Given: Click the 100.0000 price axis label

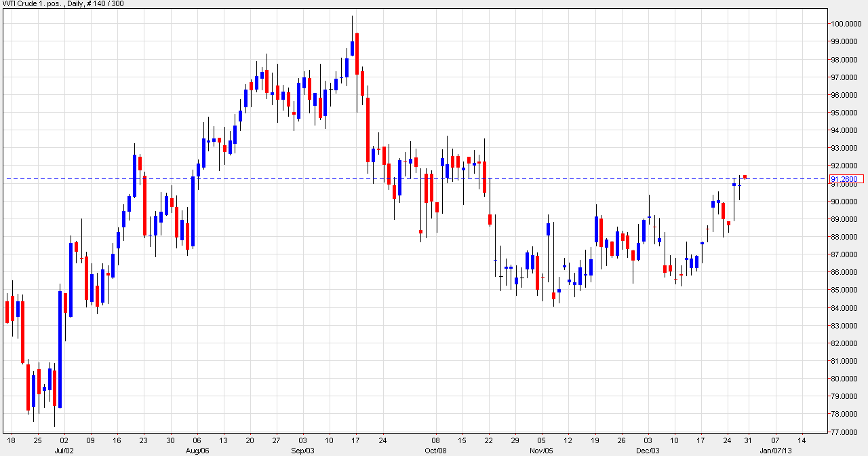Looking at the screenshot, I should point(846,24).
